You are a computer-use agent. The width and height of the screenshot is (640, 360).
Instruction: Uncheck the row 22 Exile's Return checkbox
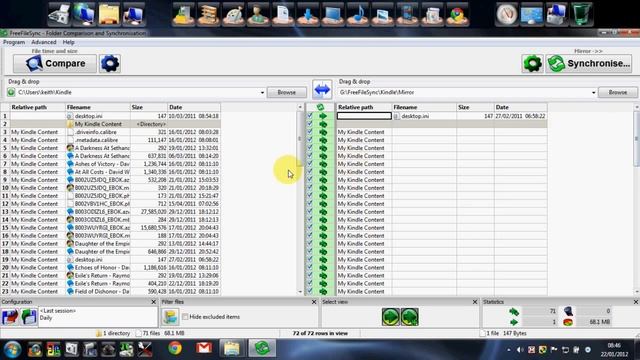coord(310,283)
